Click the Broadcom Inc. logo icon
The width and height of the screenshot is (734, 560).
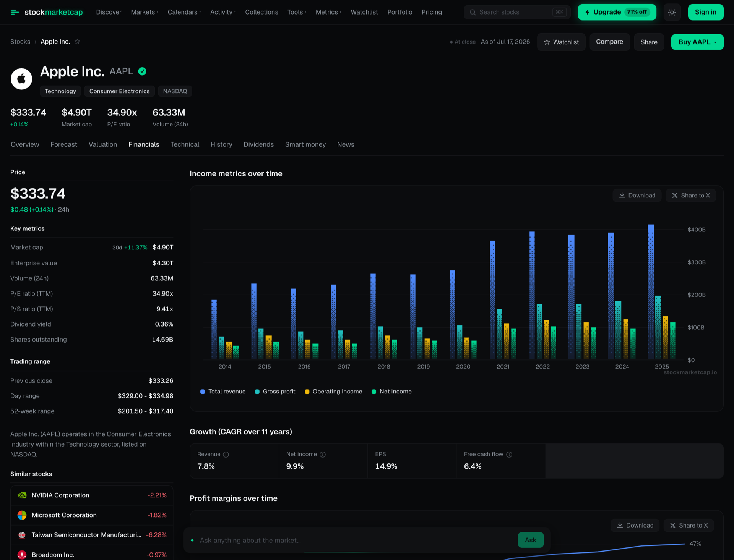click(x=22, y=555)
